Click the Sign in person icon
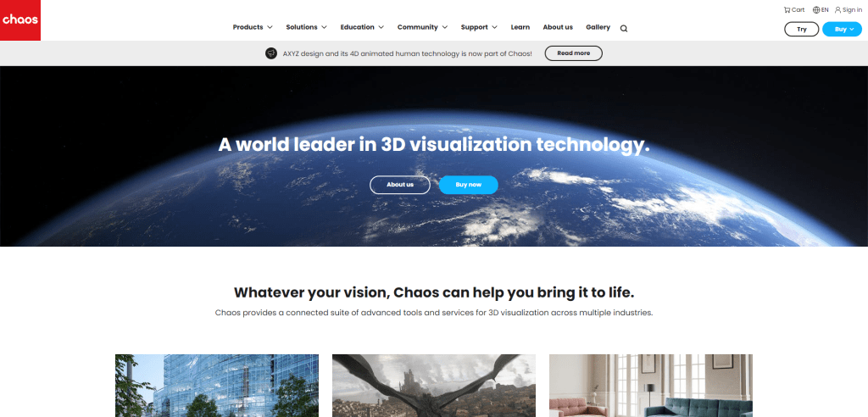The image size is (868, 417). point(837,10)
